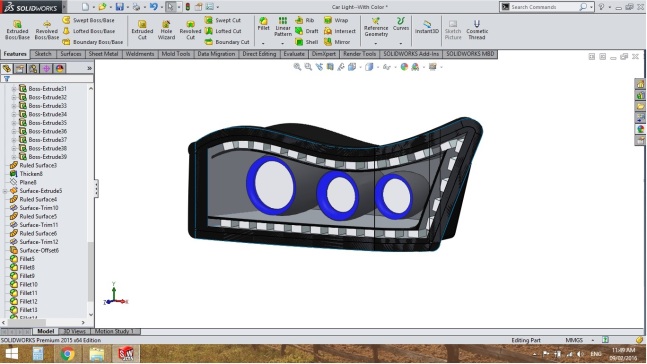Choose the Swept Cut command
The image size is (647, 364).
pos(223,20)
